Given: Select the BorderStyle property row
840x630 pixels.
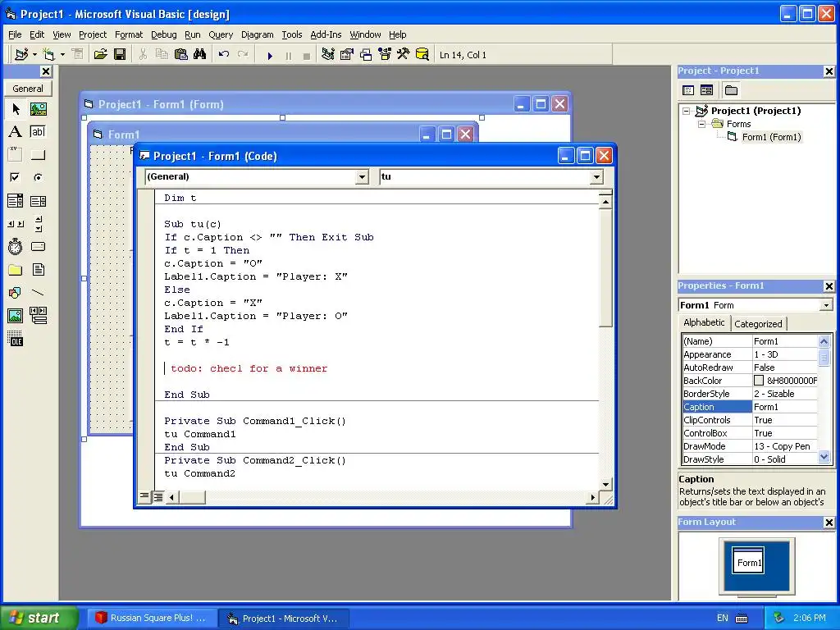Looking at the screenshot, I should pos(750,394).
